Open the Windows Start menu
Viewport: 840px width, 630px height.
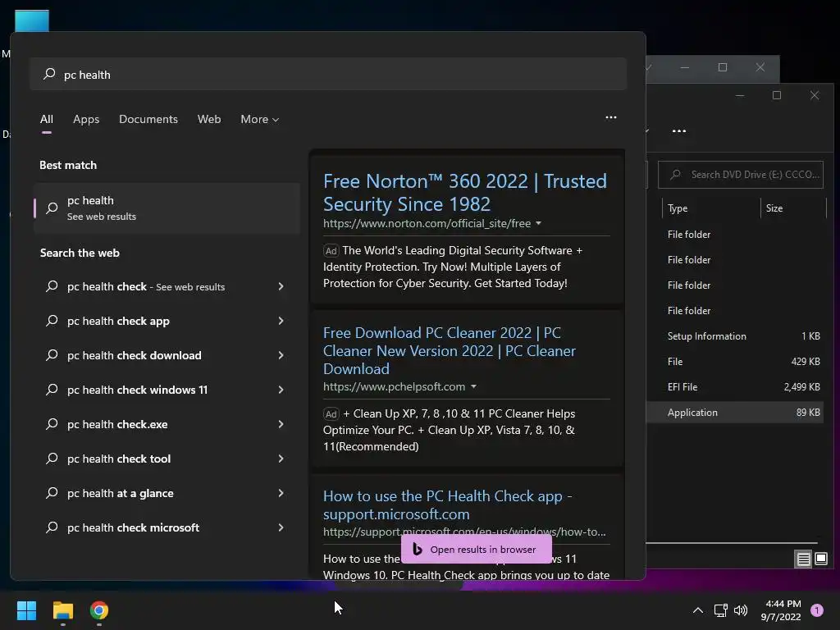pyautogui.click(x=26, y=610)
